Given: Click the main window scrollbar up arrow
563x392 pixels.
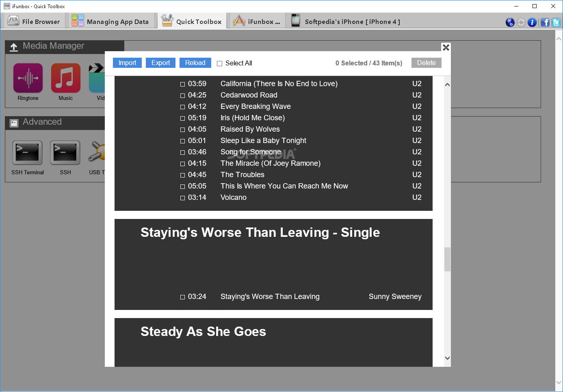Looking at the screenshot, I should pyautogui.click(x=559, y=39).
